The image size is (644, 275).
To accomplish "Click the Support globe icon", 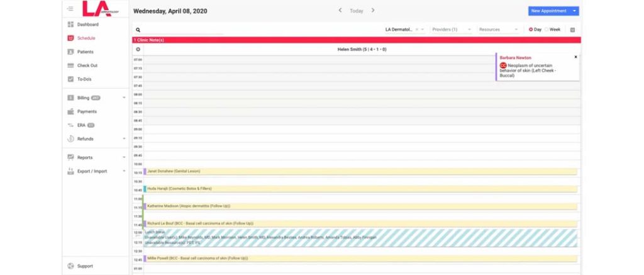I will coord(71,266).
